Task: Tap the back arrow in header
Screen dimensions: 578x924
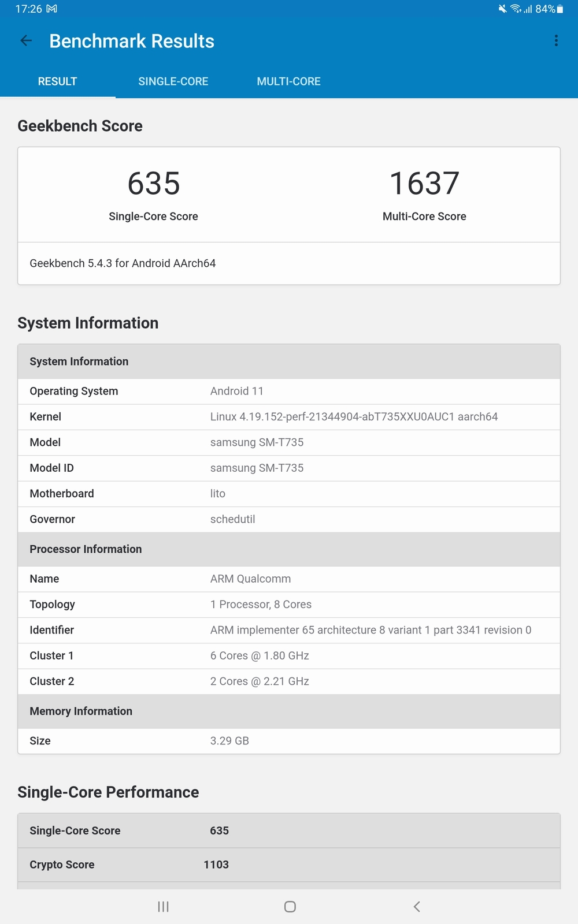Action: click(26, 40)
